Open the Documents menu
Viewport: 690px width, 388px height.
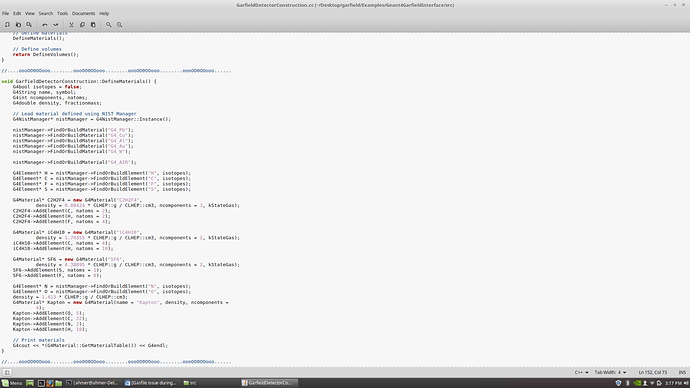coord(84,14)
